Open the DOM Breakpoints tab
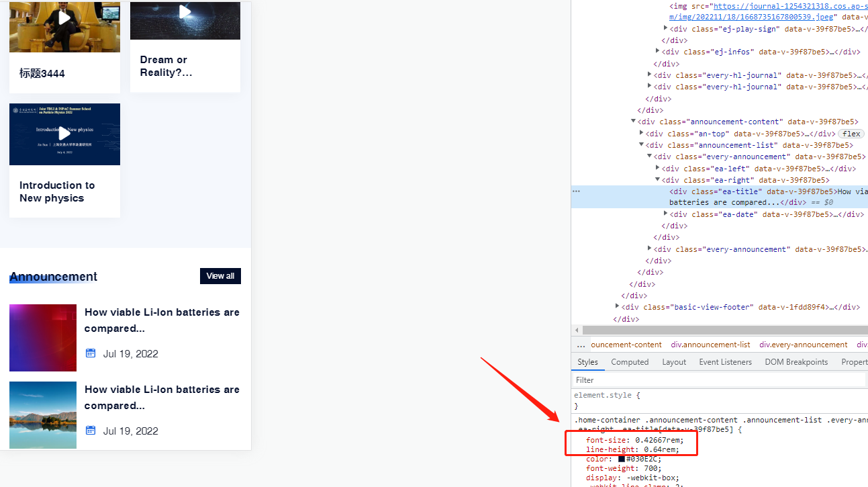This screenshot has height=487, width=868. click(x=796, y=362)
